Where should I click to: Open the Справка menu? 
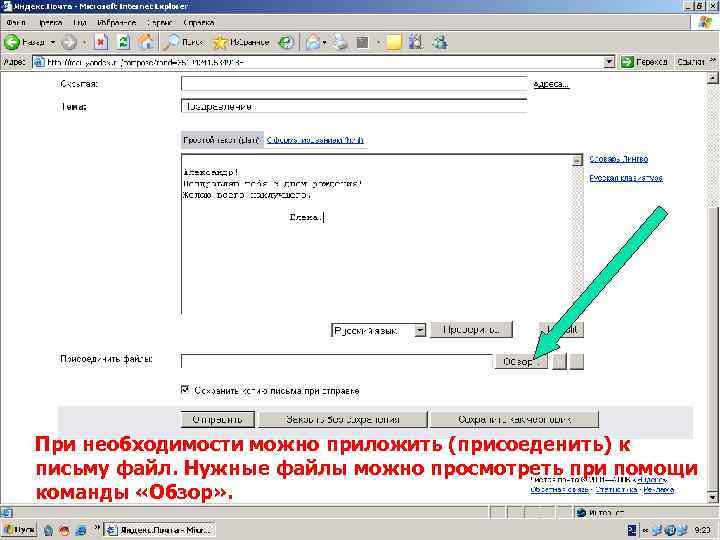(199, 22)
